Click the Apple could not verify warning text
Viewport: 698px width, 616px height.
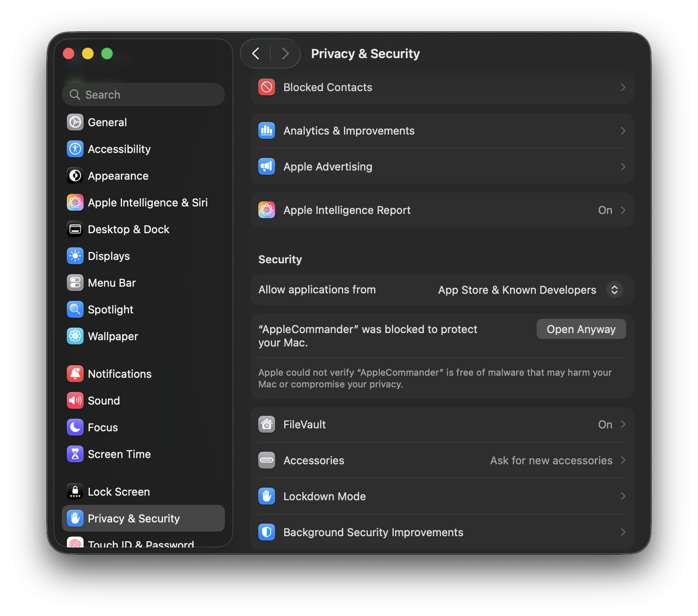(435, 378)
